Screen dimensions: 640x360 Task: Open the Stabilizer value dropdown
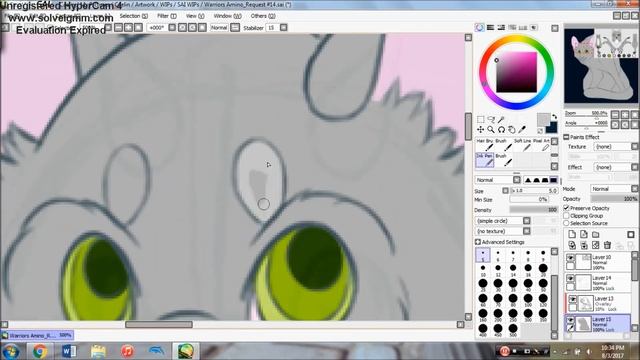tap(284, 28)
